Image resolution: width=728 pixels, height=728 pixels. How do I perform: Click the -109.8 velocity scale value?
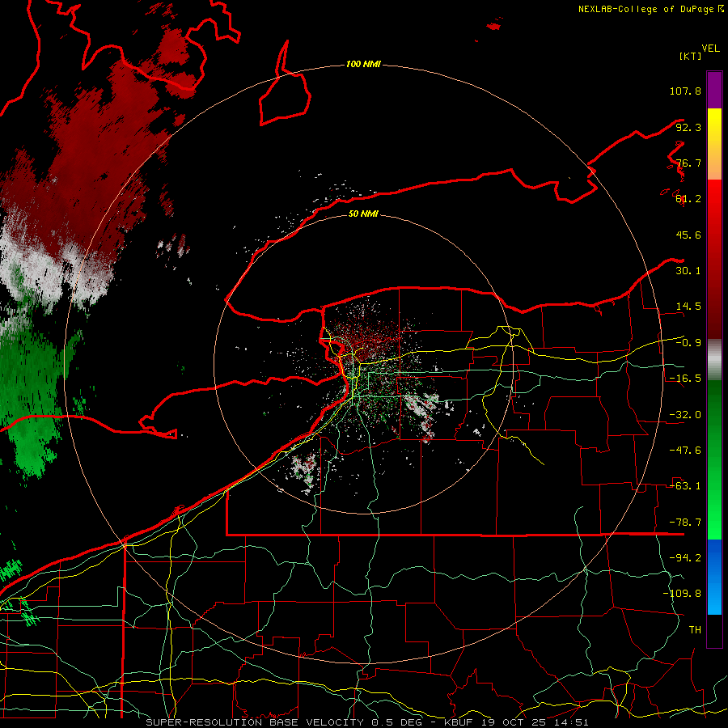point(682,594)
